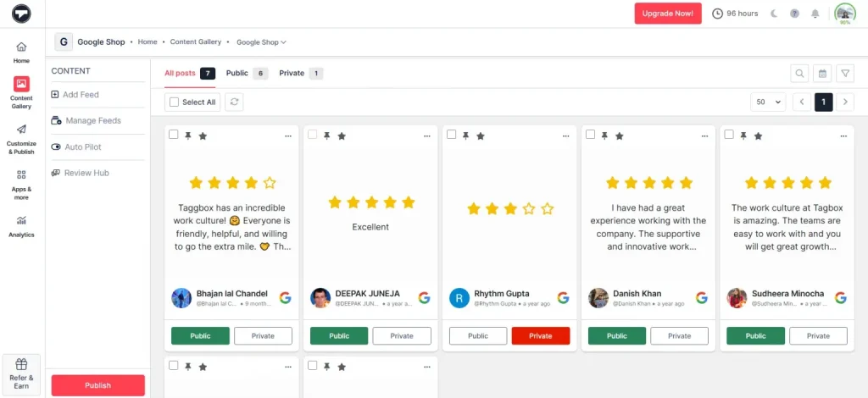Open the funnel filter icon

845,74
